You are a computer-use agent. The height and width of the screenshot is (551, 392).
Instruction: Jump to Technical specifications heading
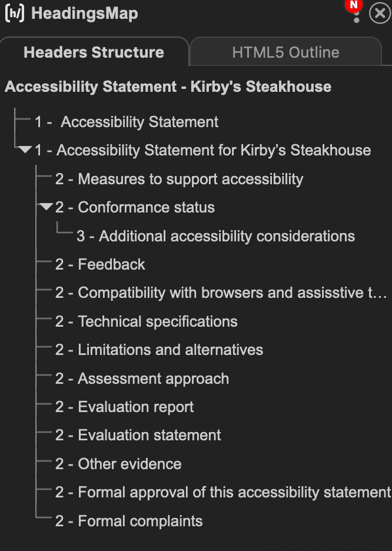pos(146,321)
